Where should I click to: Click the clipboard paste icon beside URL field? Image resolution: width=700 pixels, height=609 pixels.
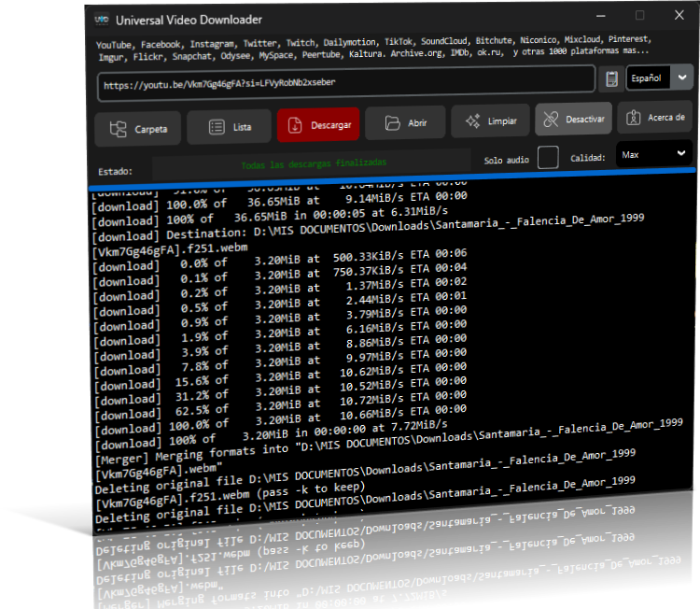[611, 79]
